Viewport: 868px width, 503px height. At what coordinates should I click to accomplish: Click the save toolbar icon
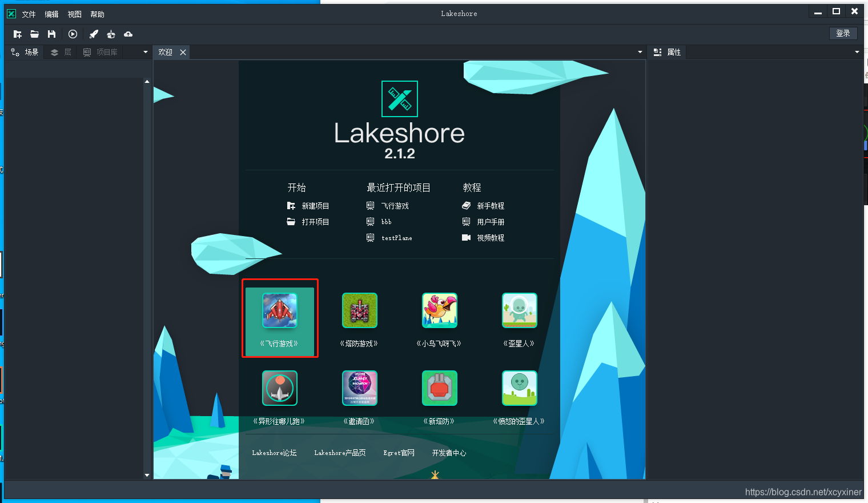click(52, 34)
